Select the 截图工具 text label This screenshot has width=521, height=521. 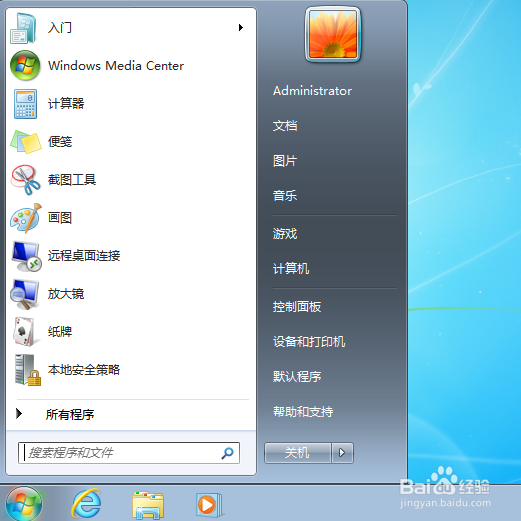[x=72, y=180]
